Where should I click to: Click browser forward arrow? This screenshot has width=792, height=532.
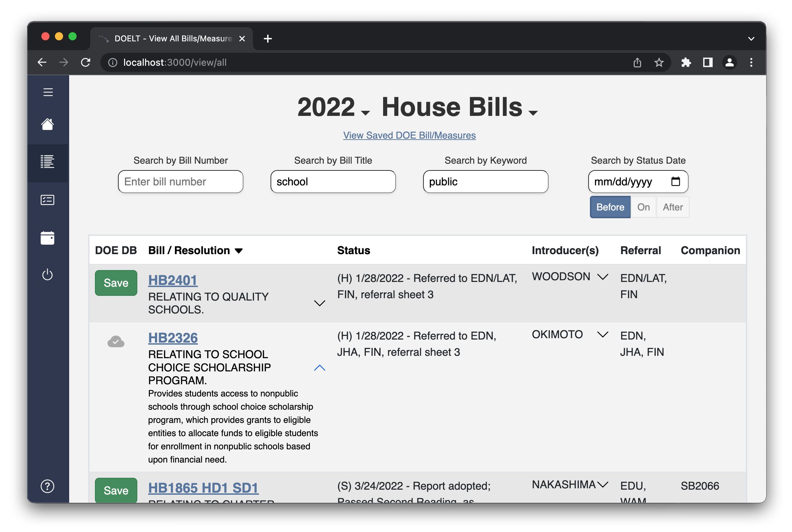(63, 62)
